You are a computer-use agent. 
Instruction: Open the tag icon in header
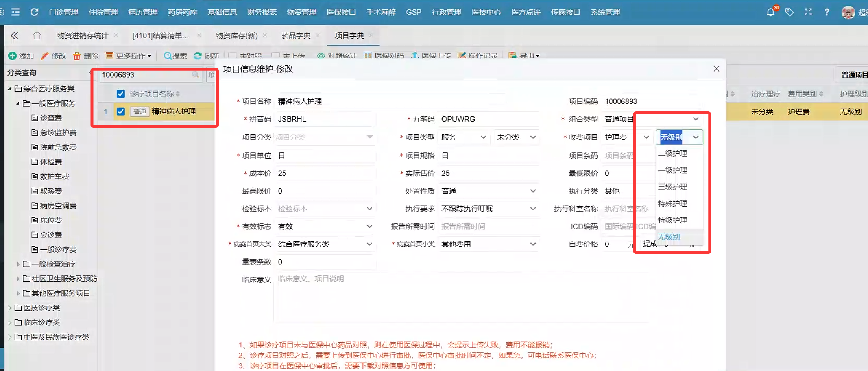789,12
